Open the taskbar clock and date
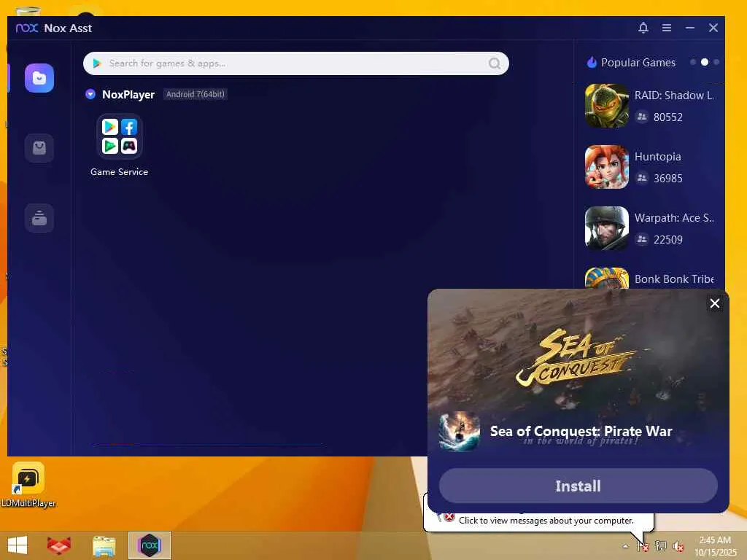 click(x=715, y=546)
